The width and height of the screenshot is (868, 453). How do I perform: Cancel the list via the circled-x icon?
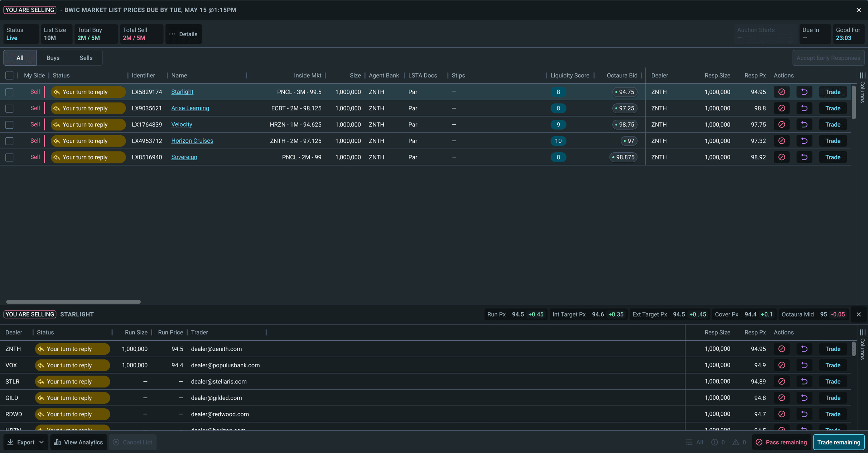pos(116,442)
